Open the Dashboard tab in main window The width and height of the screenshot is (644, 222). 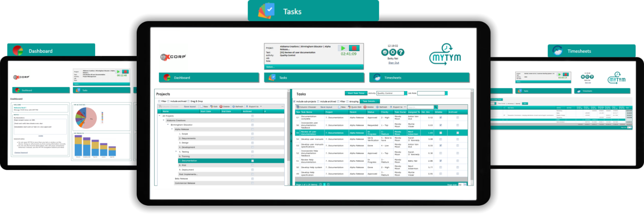tap(209, 78)
